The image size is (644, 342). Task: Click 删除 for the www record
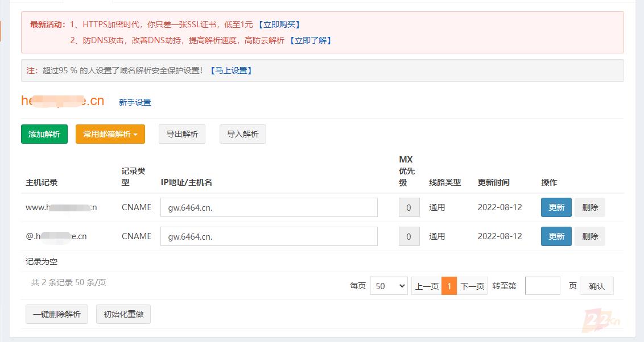[x=590, y=207]
